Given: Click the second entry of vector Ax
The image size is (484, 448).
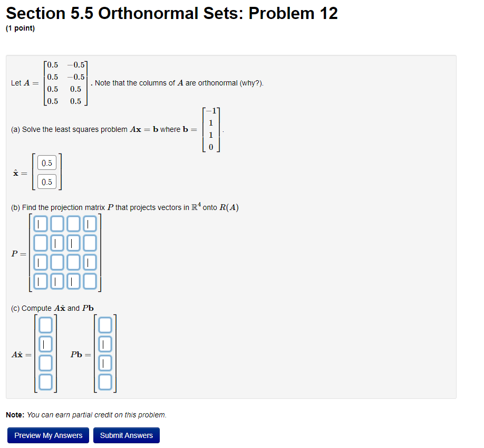Looking at the screenshot, I should click(x=45, y=344).
